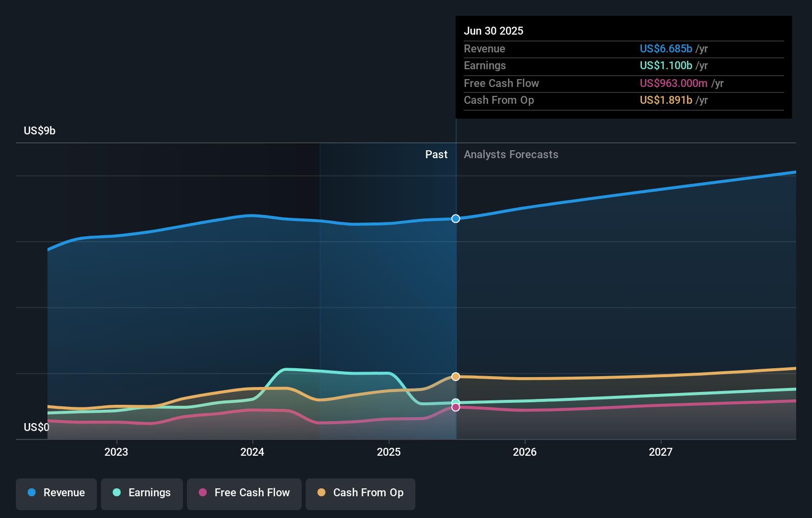Toggle the Earnings series visibility

(x=142, y=494)
